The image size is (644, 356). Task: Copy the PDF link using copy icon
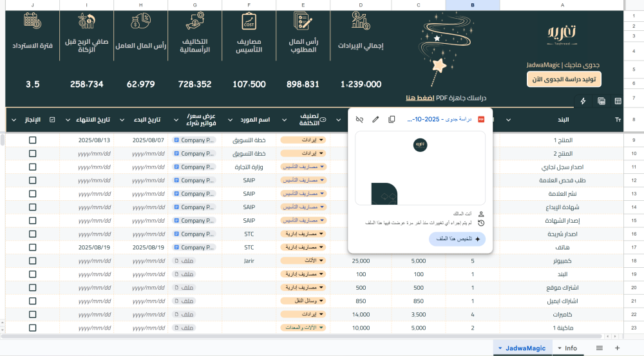(x=392, y=120)
